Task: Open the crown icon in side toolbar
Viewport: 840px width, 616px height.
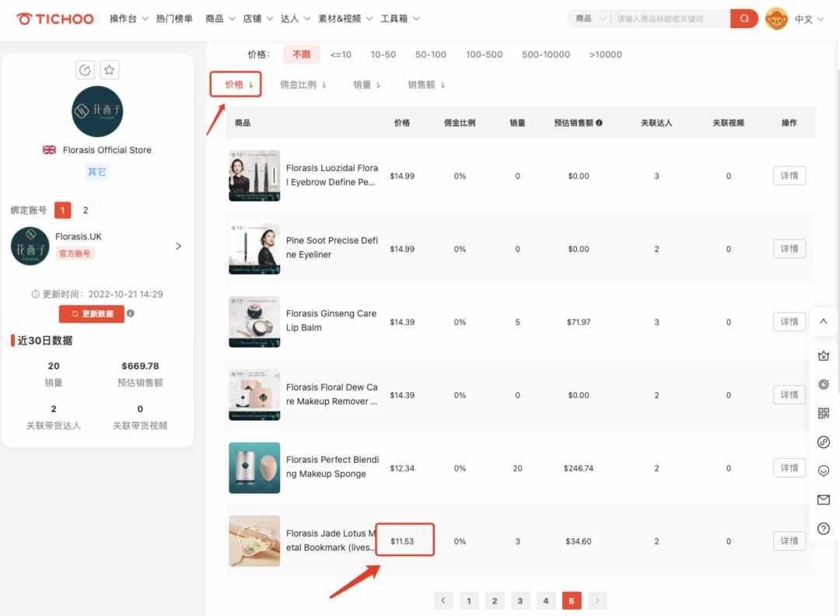Action: (x=824, y=355)
